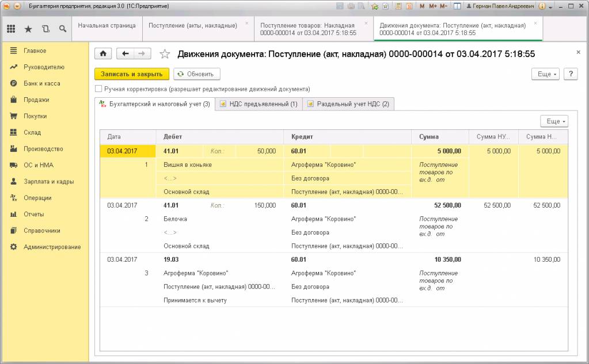Open the calendar icon in title bar
Viewport: 589px width, 364px height.
tap(409, 6)
